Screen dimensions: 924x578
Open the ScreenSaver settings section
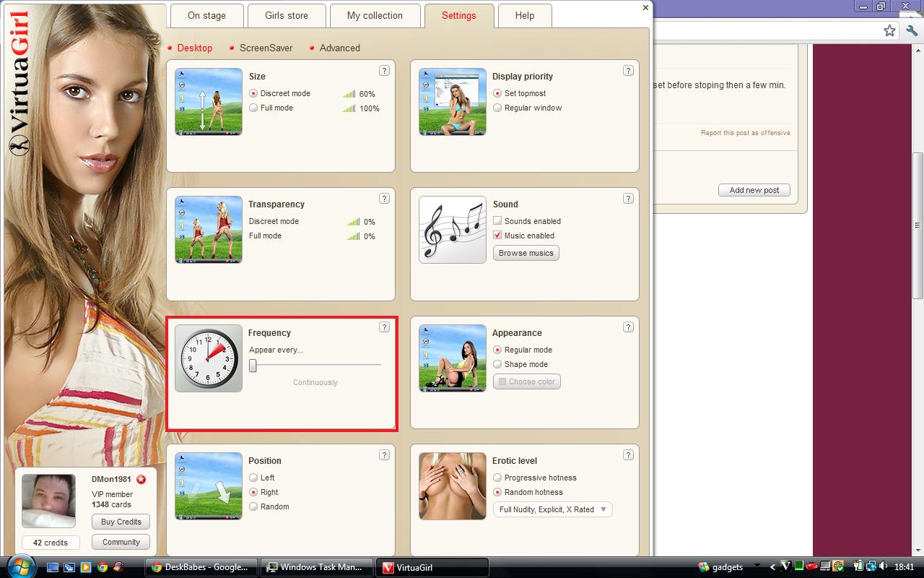click(266, 48)
